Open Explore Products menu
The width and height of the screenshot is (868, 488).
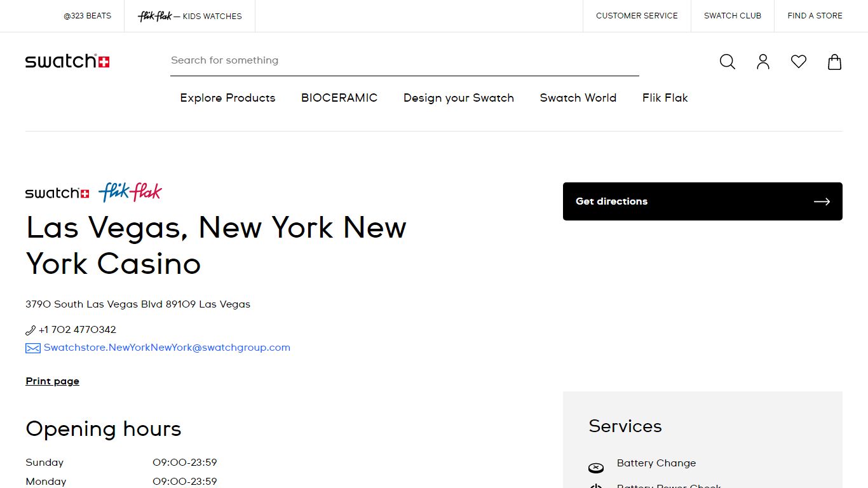227,98
